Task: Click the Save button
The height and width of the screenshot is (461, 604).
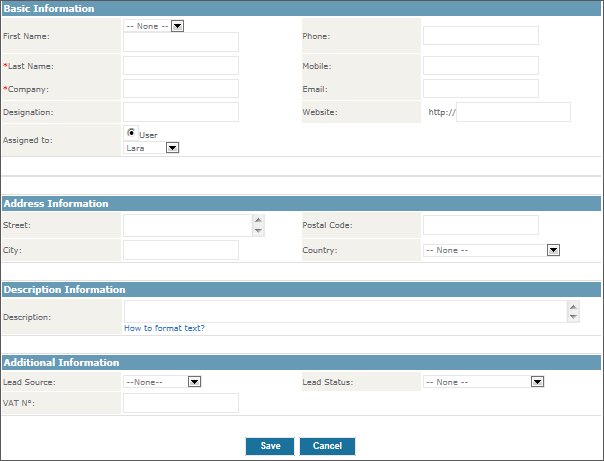Action: click(x=270, y=446)
